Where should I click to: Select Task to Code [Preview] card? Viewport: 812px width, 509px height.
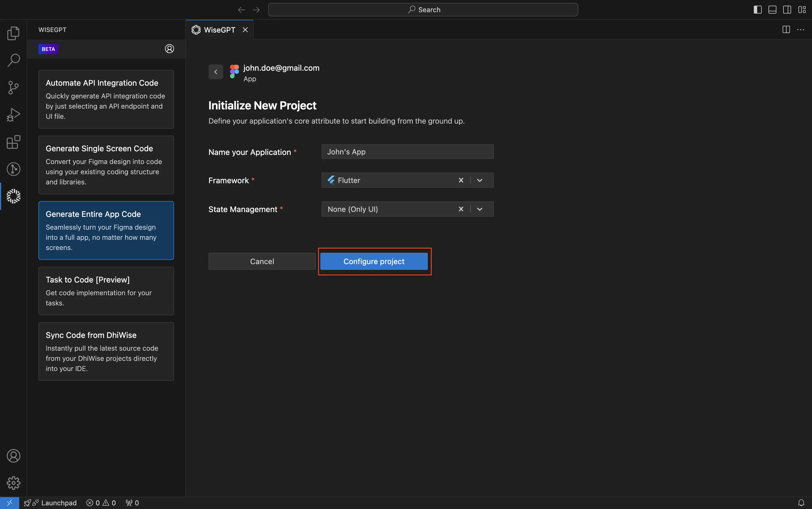tap(106, 291)
